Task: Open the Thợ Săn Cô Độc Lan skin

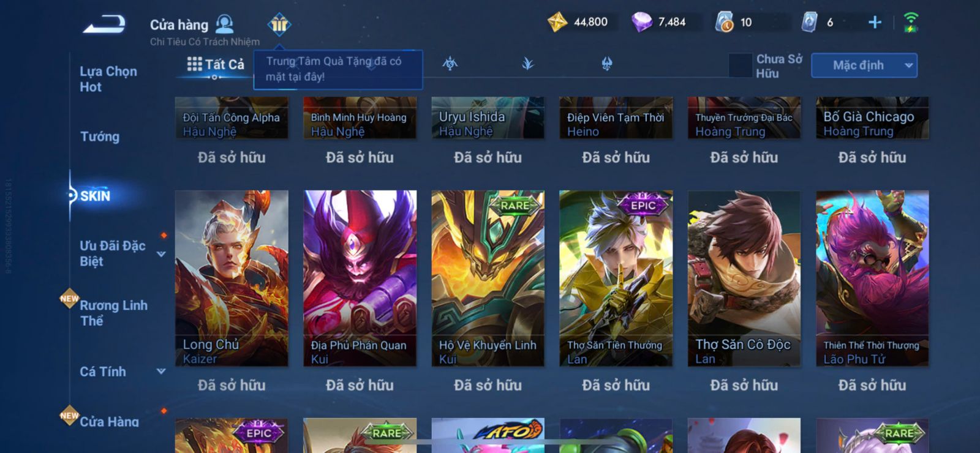Action: tap(744, 279)
